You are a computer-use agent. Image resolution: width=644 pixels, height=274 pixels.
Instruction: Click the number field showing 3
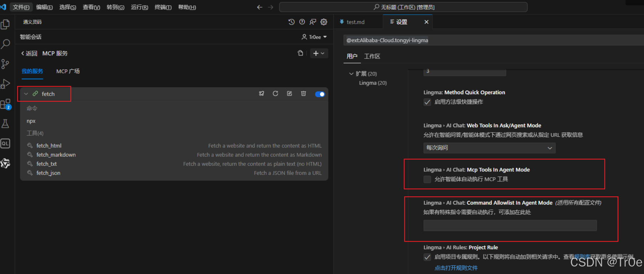point(465,72)
